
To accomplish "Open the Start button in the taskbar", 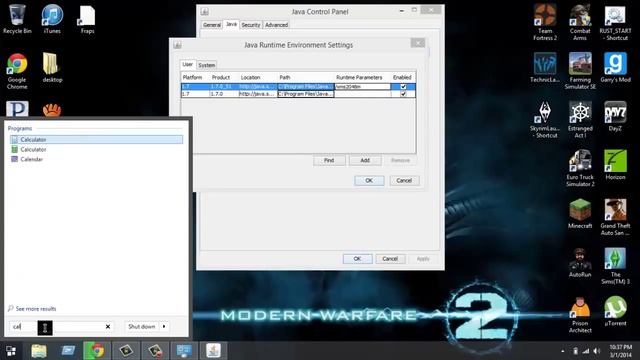I will click(11, 351).
